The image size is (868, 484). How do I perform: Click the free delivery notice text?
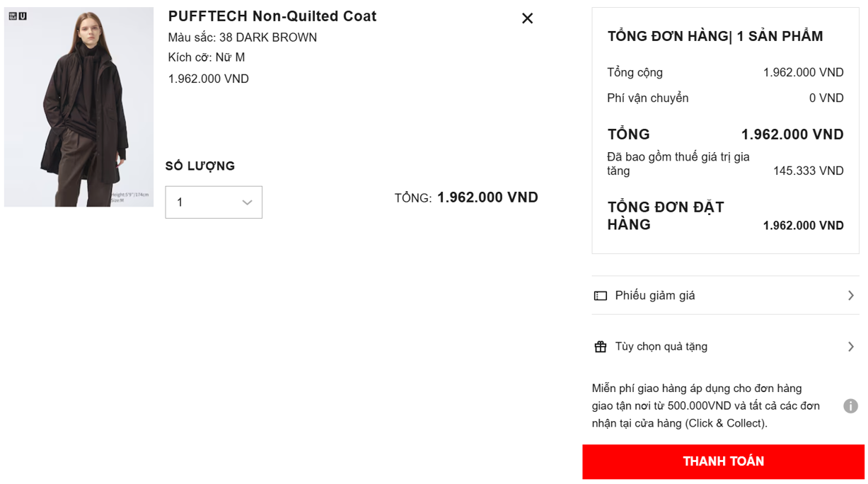click(x=705, y=406)
